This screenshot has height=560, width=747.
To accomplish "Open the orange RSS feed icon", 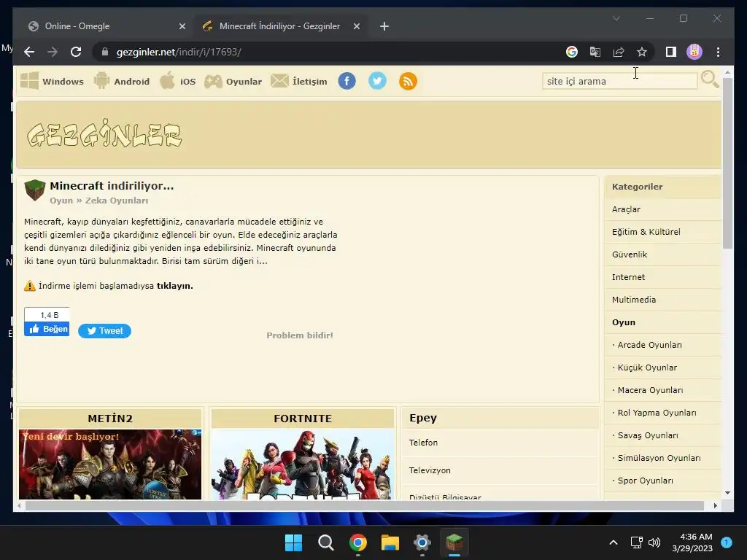I will point(408,81).
